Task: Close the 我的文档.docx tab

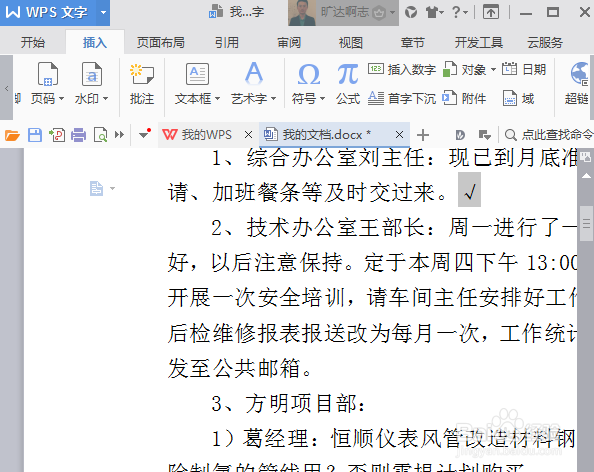Action: tap(399, 134)
